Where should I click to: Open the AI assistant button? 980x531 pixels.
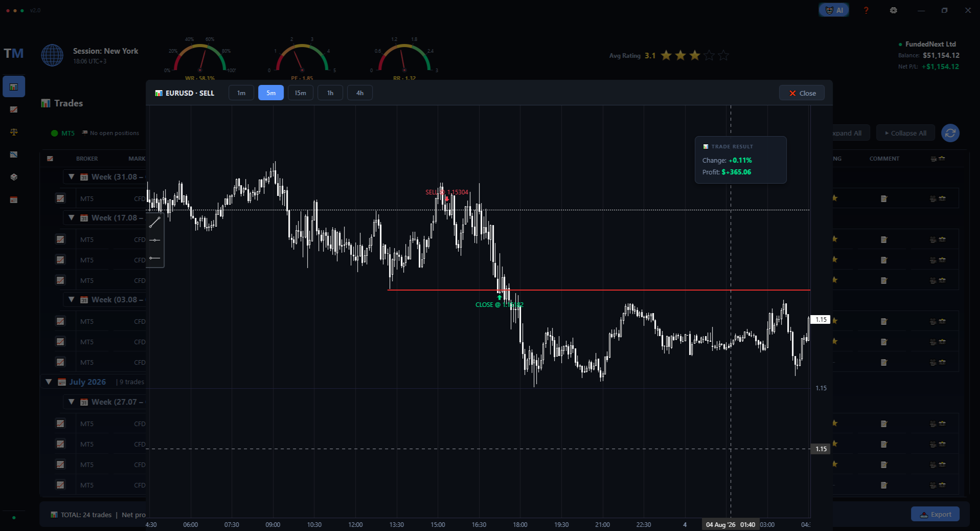pos(834,10)
